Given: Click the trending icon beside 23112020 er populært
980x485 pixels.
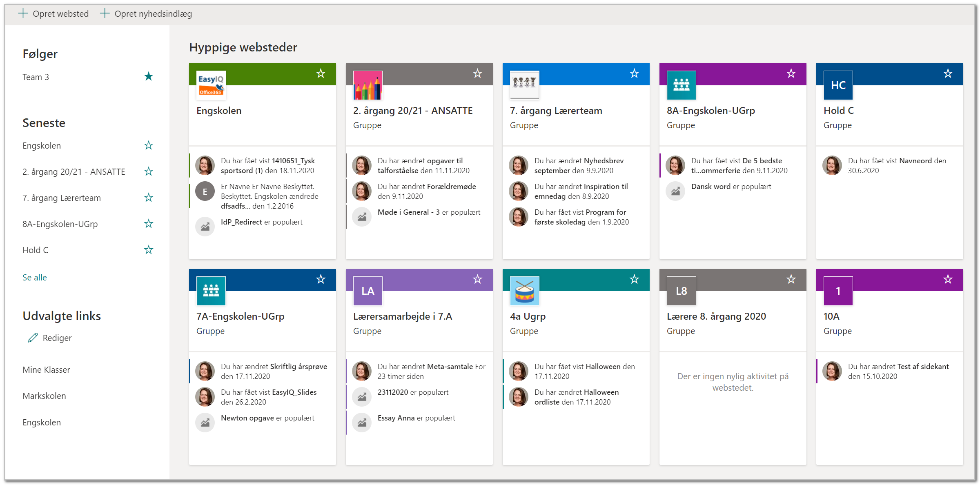Looking at the screenshot, I should coord(362,397).
